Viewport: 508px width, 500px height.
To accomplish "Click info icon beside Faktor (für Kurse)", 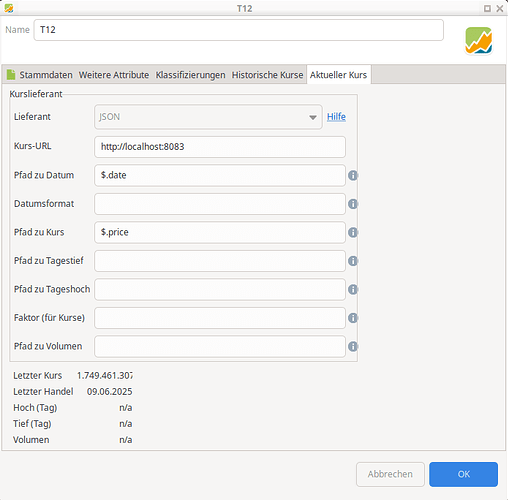I will tap(353, 318).
